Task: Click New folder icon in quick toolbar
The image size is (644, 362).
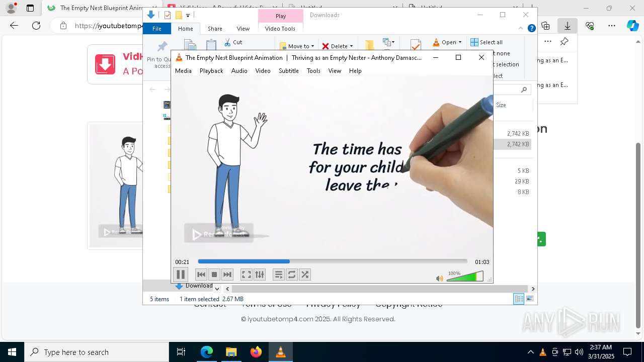Action: [178, 15]
